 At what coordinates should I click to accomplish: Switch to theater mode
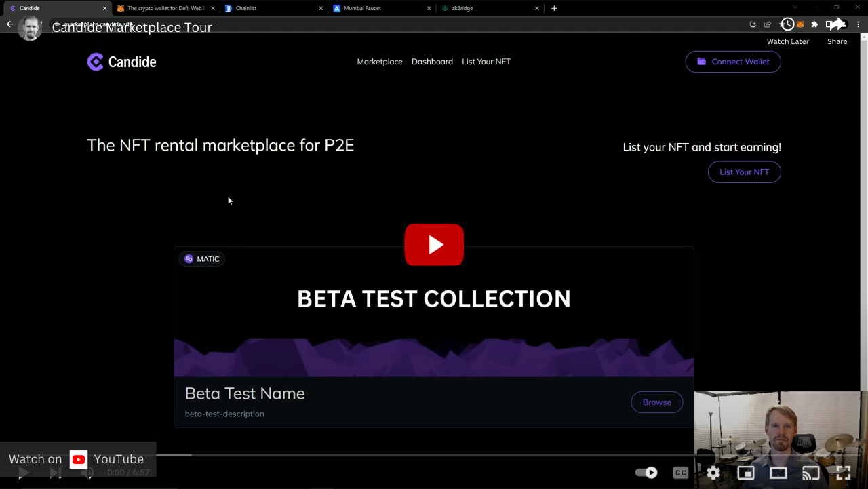(x=778, y=473)
